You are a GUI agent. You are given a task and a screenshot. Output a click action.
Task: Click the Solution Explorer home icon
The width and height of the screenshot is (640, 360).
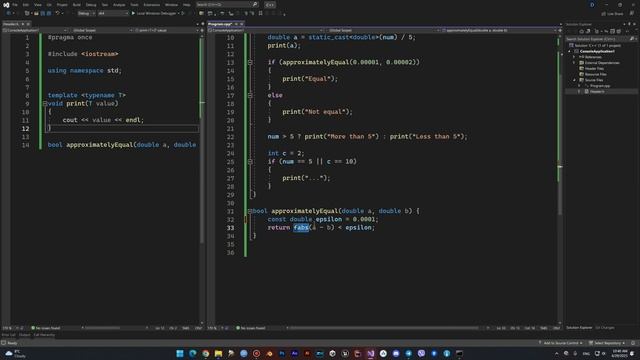tap(582, 31)
